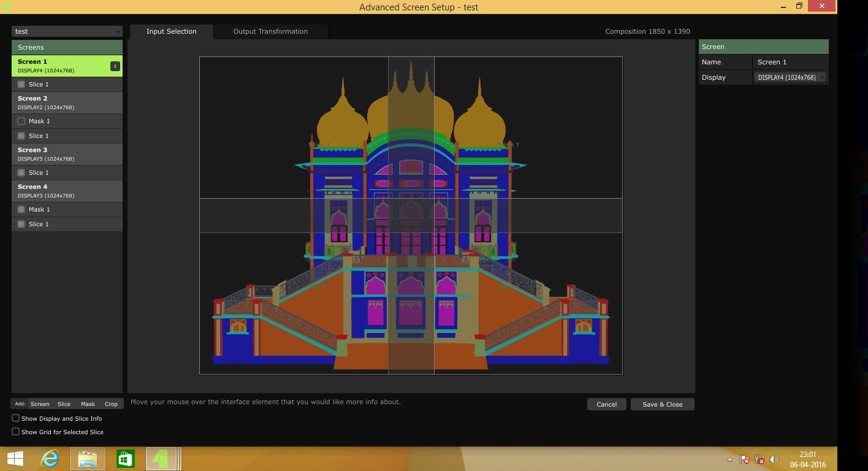The image size is (868, 471).
Task: Delete Screen 1 using its X icon
Action: [x=115, y=66]
